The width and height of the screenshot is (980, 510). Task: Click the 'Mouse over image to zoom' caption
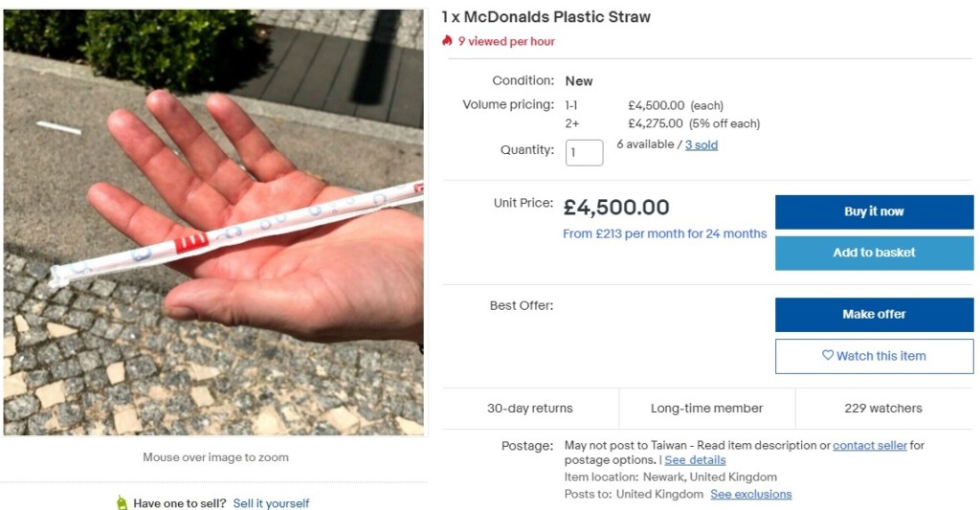click(x=215, y=457)
